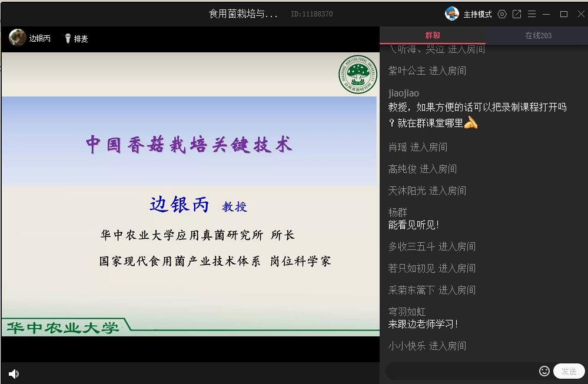Click the pop-out share window icon
The width and height of the screenshot is (588, 384).
pos(517,14)
